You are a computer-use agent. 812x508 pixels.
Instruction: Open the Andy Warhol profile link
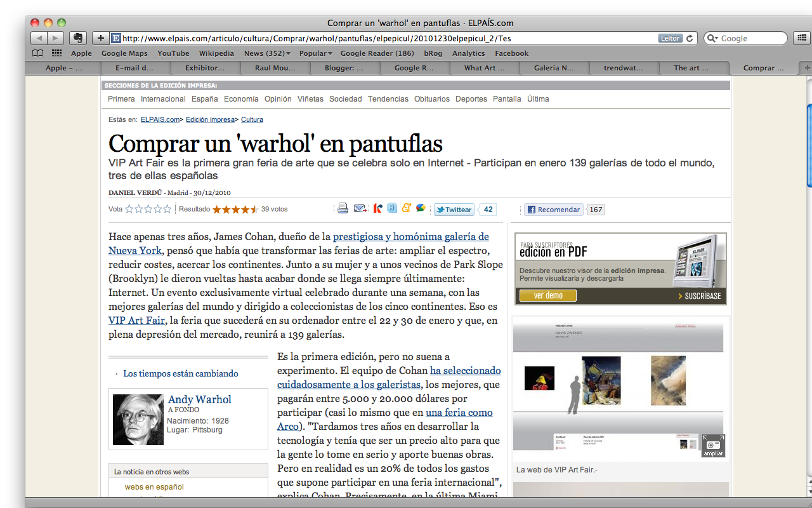point(200,399)
